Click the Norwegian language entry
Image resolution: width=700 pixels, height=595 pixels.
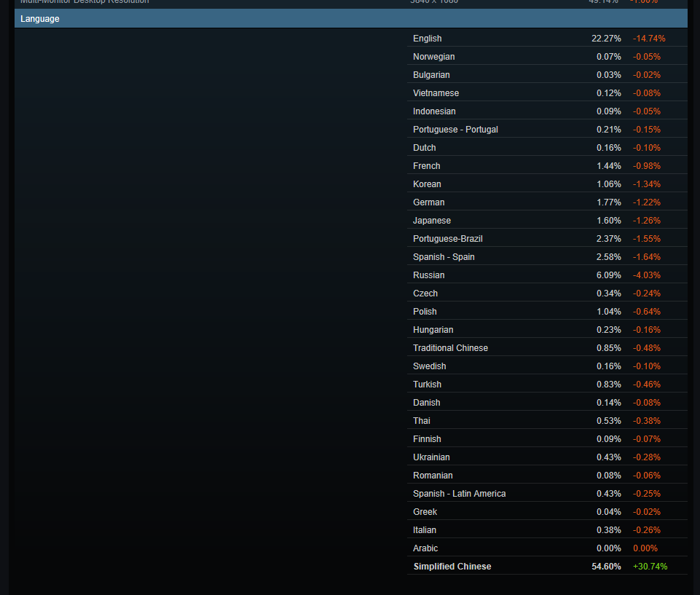click(547, 57)
